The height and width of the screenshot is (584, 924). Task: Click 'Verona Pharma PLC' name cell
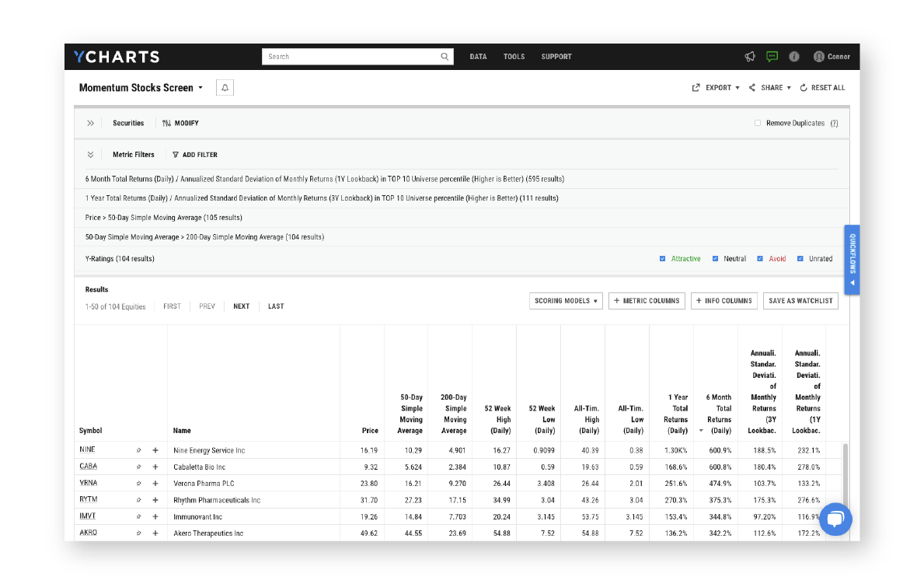click(x=204, y=483)
